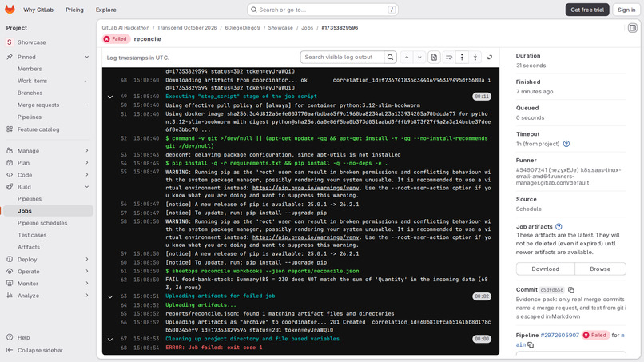
Task: Toggle fullscreen log view icon
Action: 490,57
